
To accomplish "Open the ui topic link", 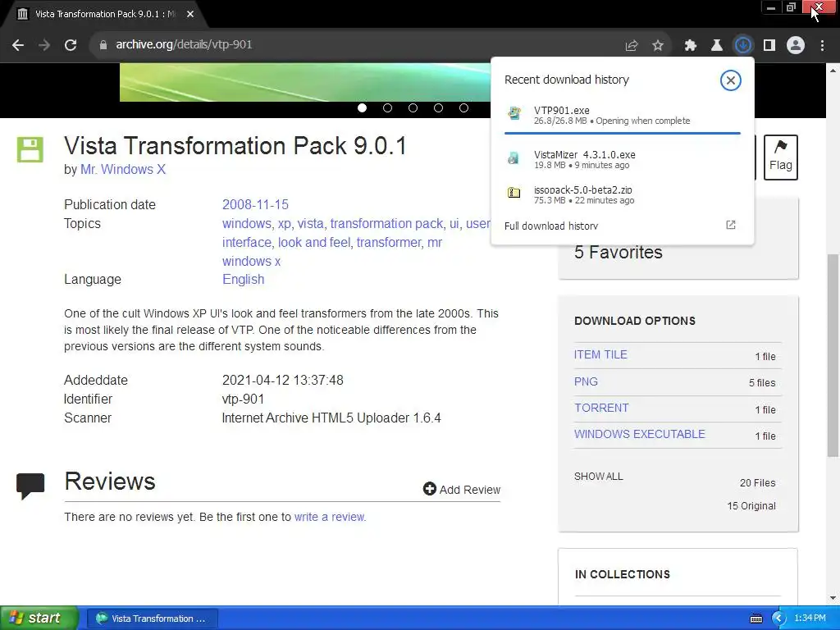I will pyautogui.click(x=454, y=223).
